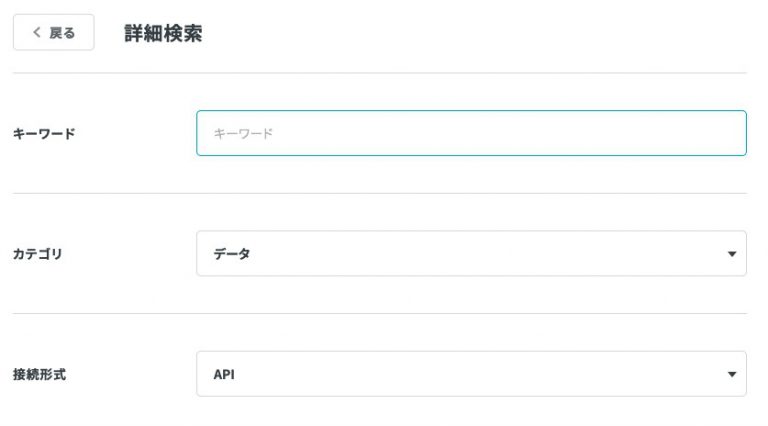Viewport: 768px width, 426px height.
Task: Select the API value text in combo box
Action: [x=224, y=375]
